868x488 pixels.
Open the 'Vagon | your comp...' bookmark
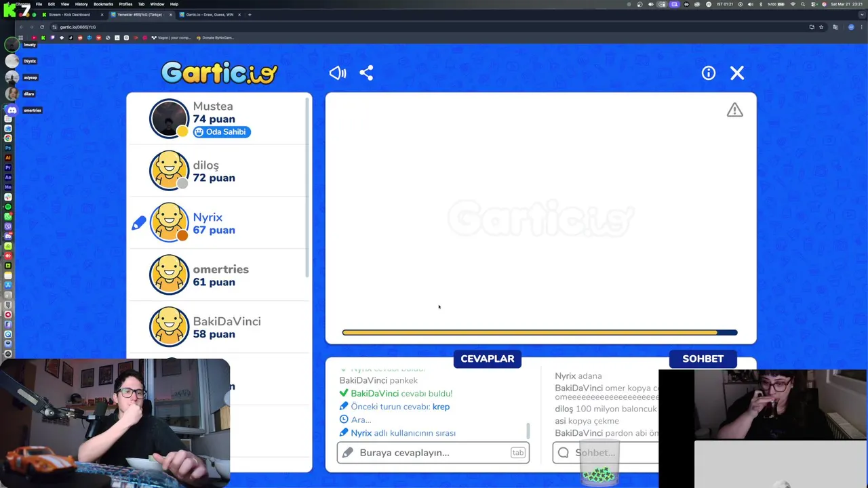tap(172, 38)
